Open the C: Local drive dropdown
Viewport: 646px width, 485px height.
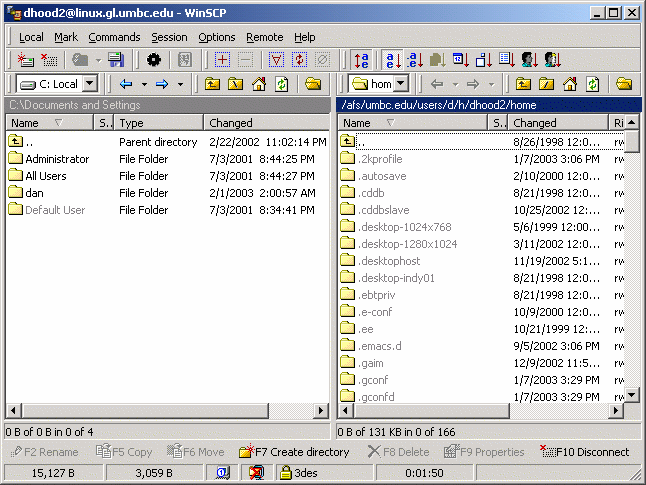coord(90,84)
